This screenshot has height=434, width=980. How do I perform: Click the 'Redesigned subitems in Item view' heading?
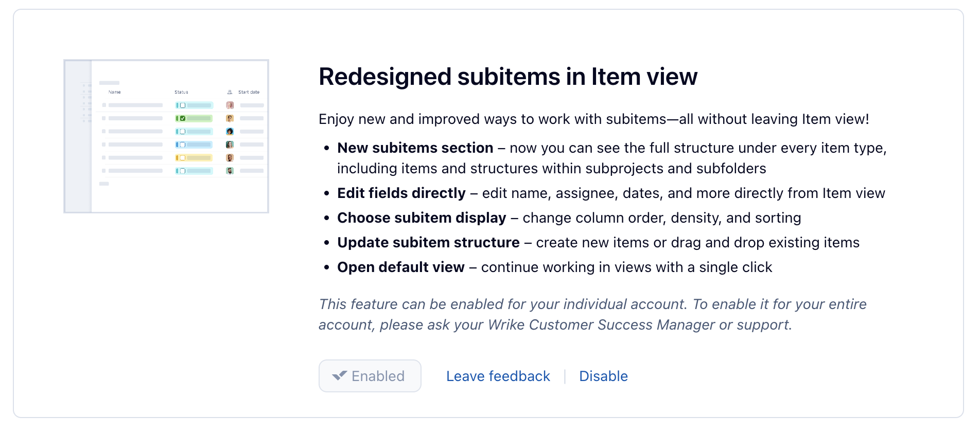coord(507,77)
